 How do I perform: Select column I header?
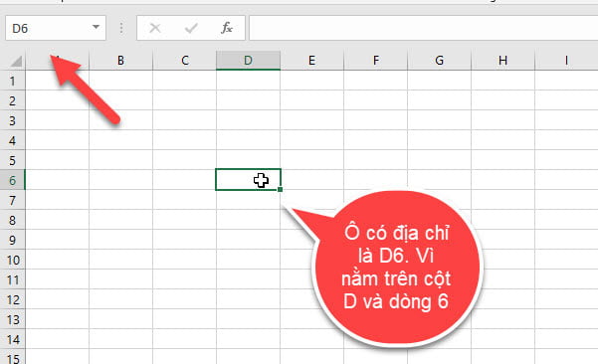[x=566, y=61]
